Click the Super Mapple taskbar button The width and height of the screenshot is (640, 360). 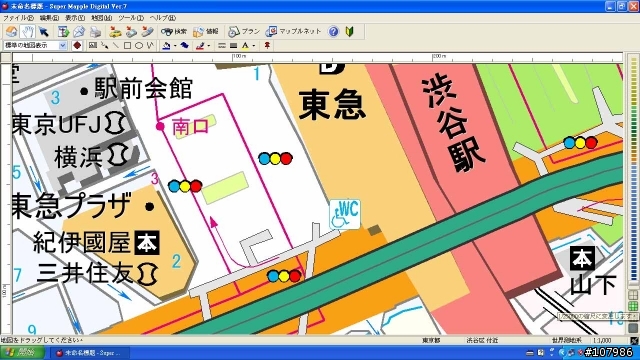pyautogui.click(x=90, y=353)
